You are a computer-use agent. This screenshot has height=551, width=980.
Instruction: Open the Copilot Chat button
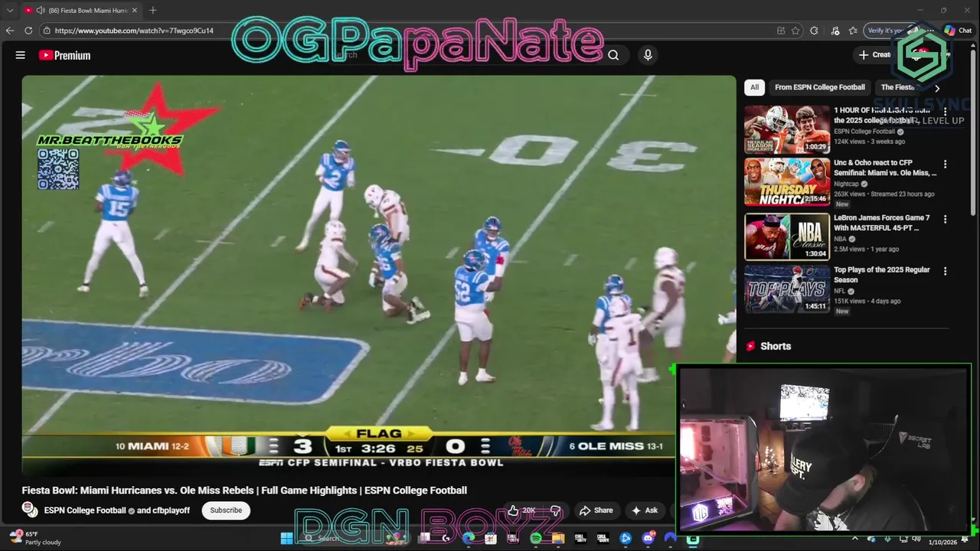pos(958,31)
